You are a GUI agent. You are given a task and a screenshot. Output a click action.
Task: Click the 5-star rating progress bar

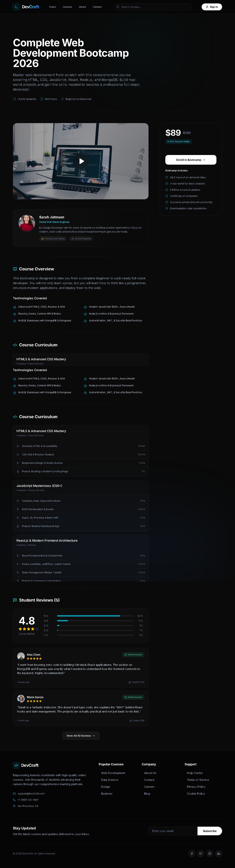(96, 616)
